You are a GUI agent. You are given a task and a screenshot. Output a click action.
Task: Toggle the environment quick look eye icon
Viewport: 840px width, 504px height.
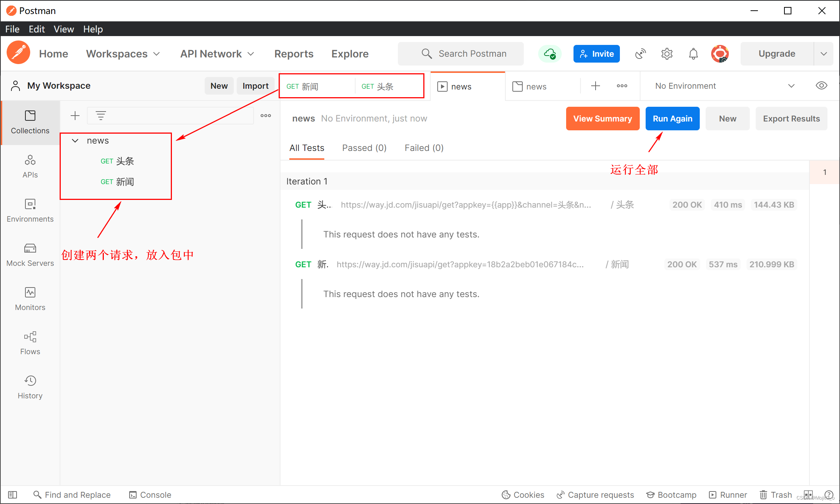point(821,86)
